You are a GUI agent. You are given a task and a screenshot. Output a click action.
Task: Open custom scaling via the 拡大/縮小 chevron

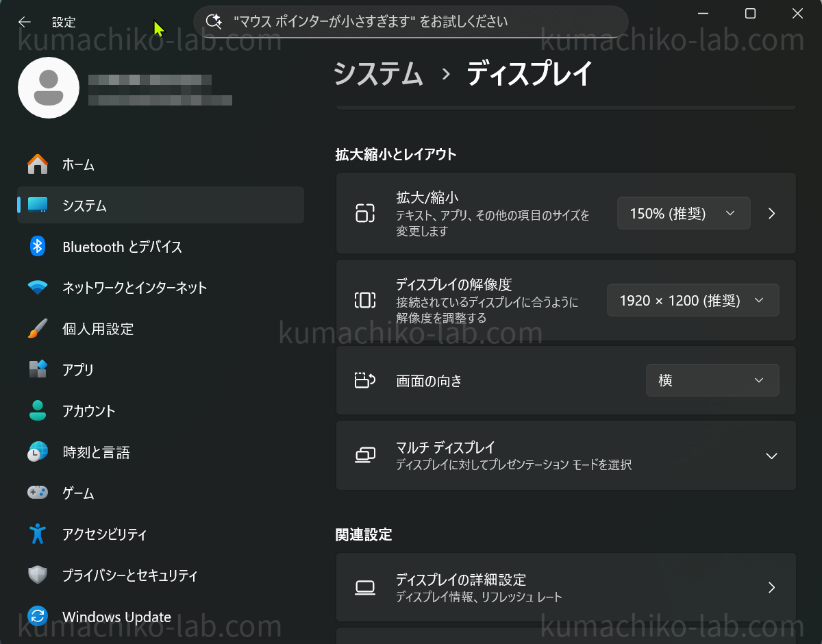coord(772,213)
